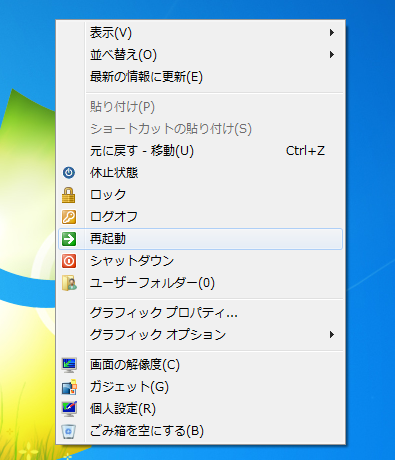Viewport: 395px width, 460px height.
Task: Click the disabled 貼り付け(P) entry
Action: click(x=200, y=107)
